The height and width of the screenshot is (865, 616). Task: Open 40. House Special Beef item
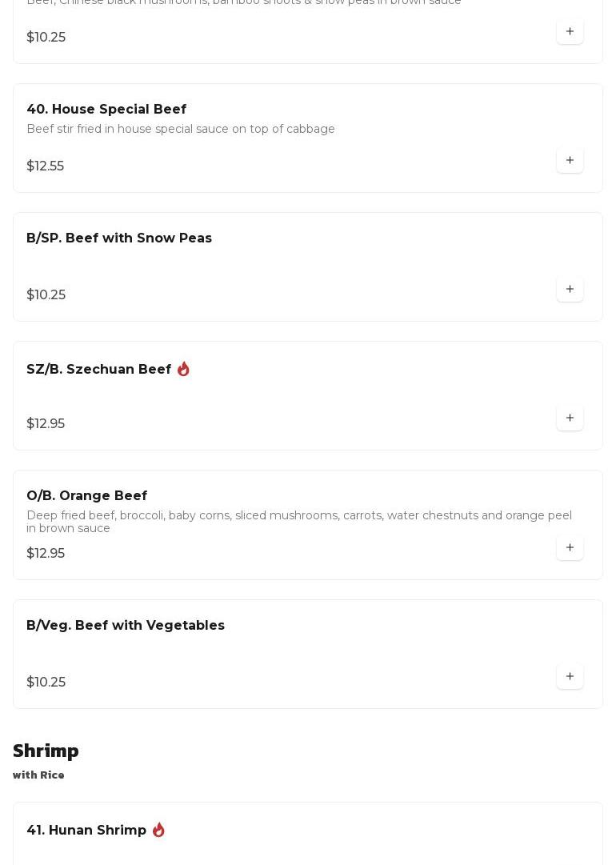(x=106, y=110)
